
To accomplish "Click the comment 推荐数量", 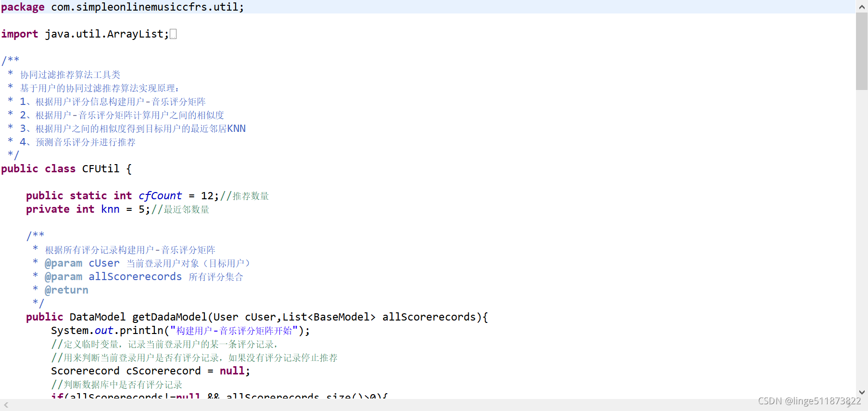I will click(245, 196).
